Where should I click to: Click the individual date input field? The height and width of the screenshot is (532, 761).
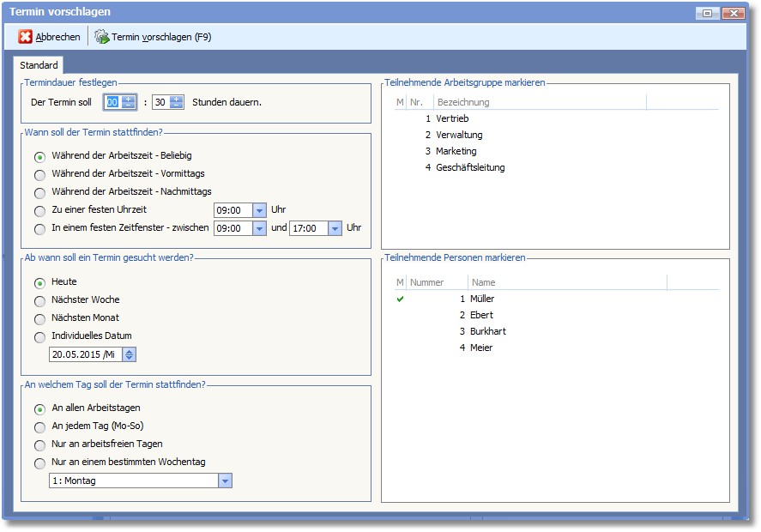85,354
